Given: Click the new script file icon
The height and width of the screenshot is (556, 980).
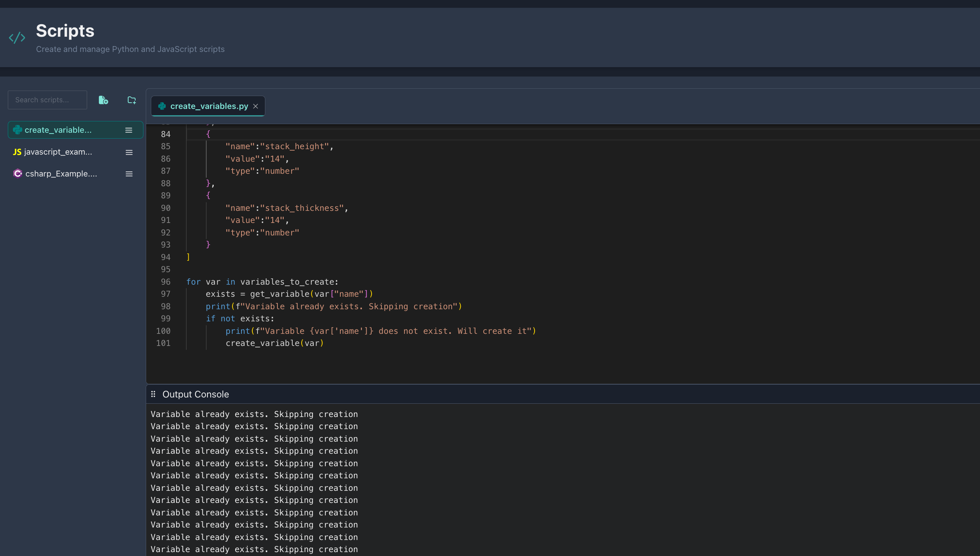Looking at the screenshot, I should (103, 100).
